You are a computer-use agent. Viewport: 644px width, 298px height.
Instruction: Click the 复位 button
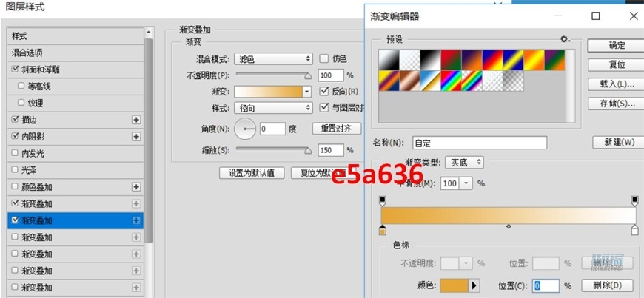coord(617,65)
